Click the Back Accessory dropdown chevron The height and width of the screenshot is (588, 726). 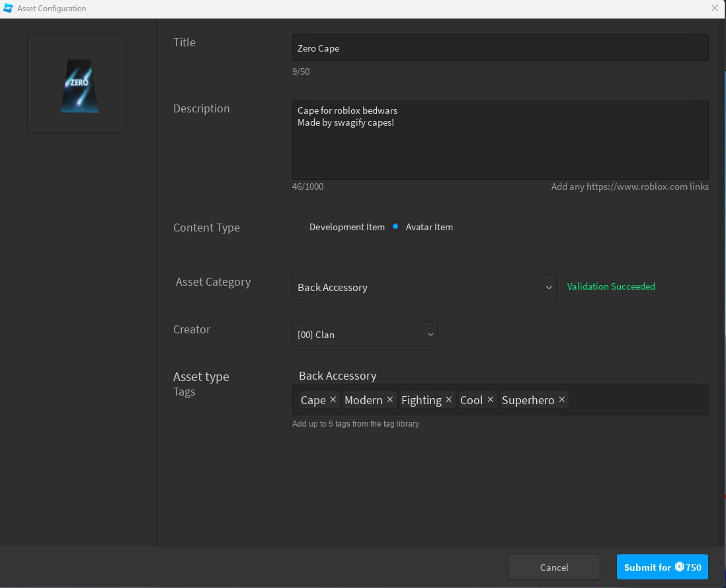(x=549, y=287)
